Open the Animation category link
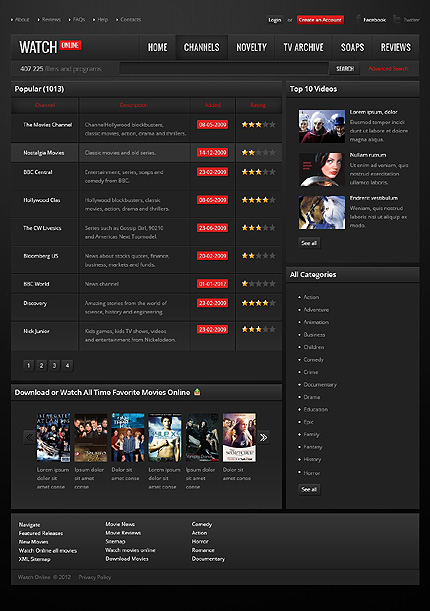Viewport: 430px width, 611px height. 316,322
